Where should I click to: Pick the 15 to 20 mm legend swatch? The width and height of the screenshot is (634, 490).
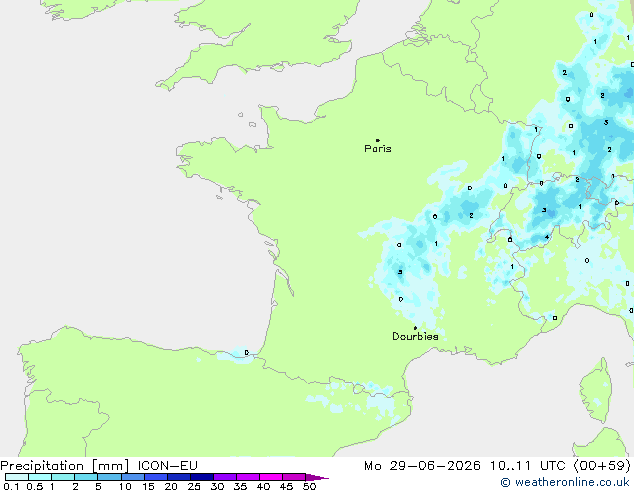[x=156, y=477]
